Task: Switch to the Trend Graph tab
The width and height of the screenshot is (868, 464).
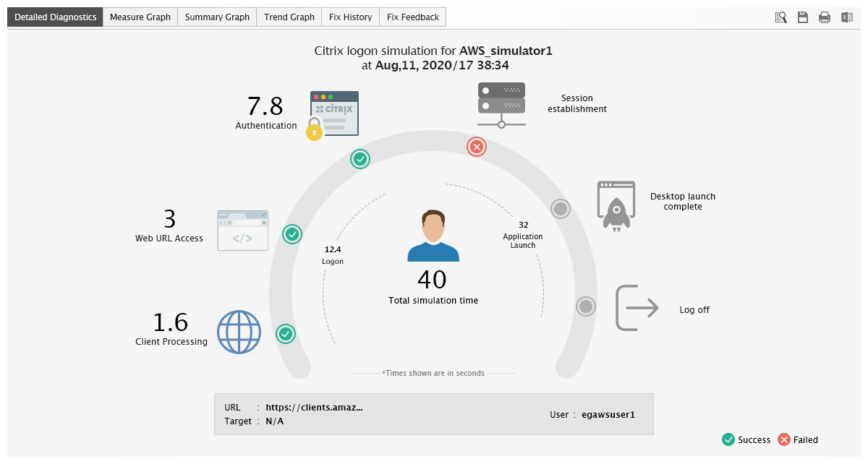Action: [289, 17]
